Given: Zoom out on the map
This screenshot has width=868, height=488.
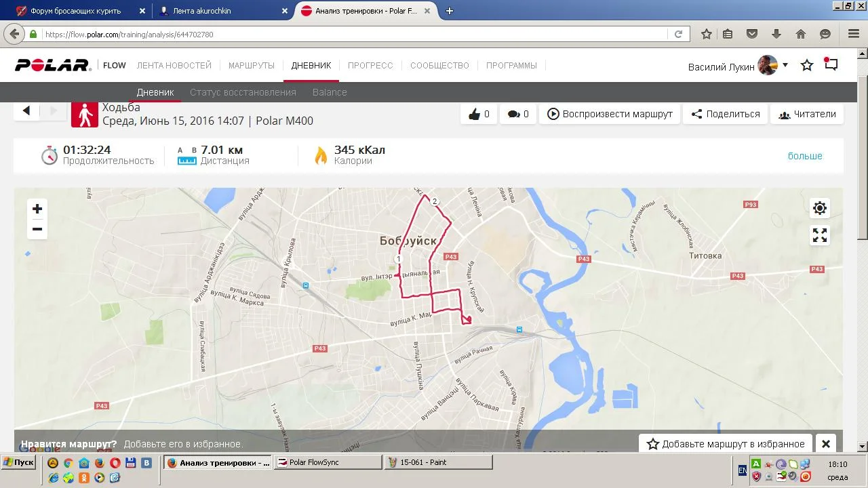Looking at the screenshot, I should click(37, 229).
